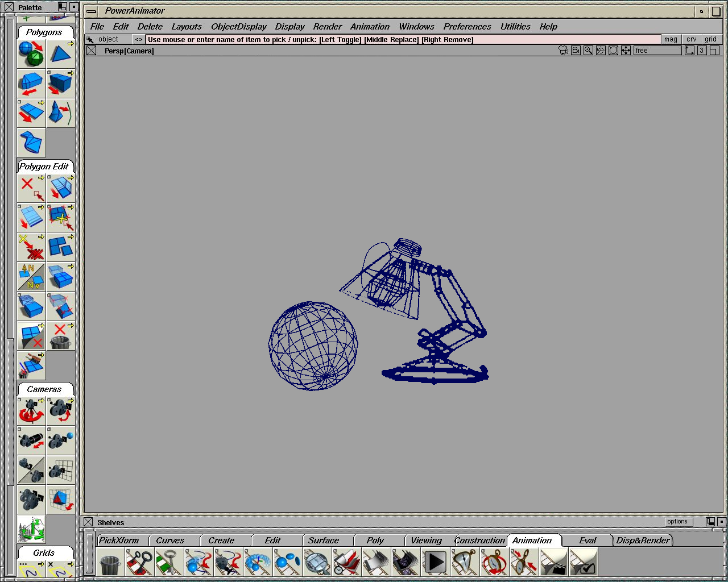Switch to the Eval shelf tab
Viewport: 728px width, 582px height.
pyautogui.click(x=588, y=540)
